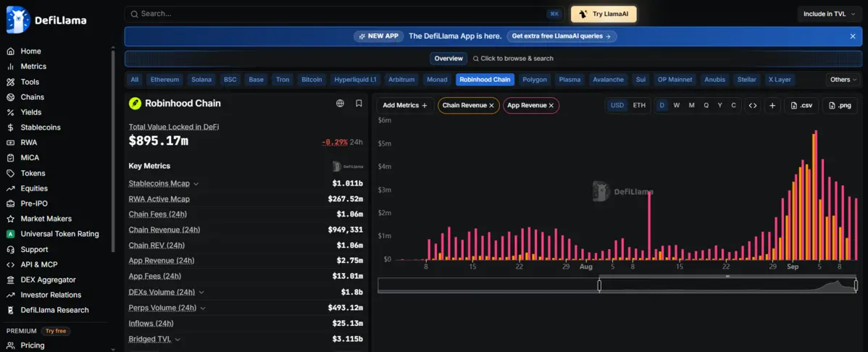Open Investor Relations in sidebar
Image resolution: width=868 pixels, height=352 pixels.
pos(51,295)
